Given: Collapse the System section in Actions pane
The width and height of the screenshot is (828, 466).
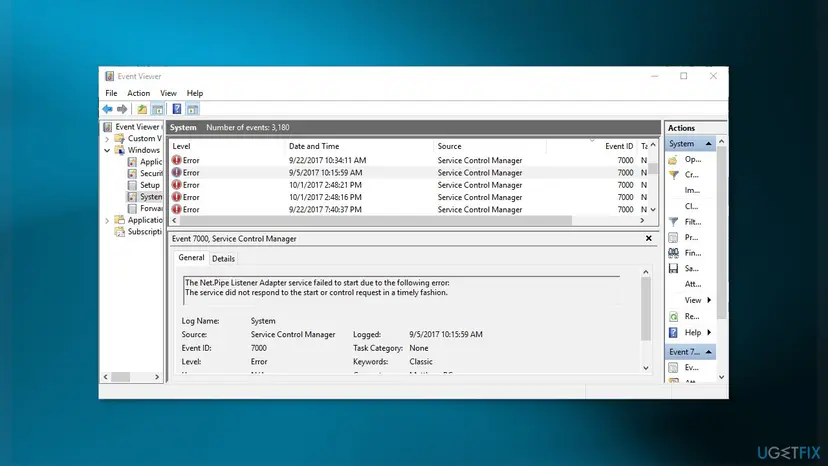Looking at the screenshot, I should tap(709, 144).
